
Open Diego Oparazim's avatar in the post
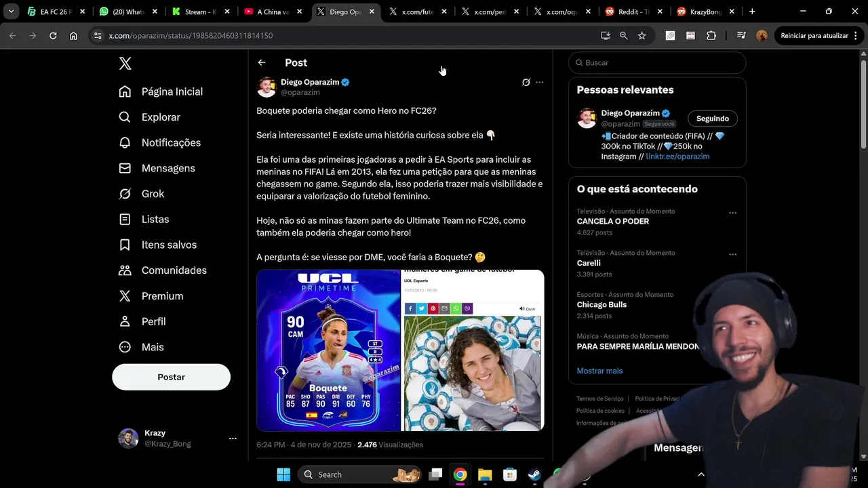267,87
